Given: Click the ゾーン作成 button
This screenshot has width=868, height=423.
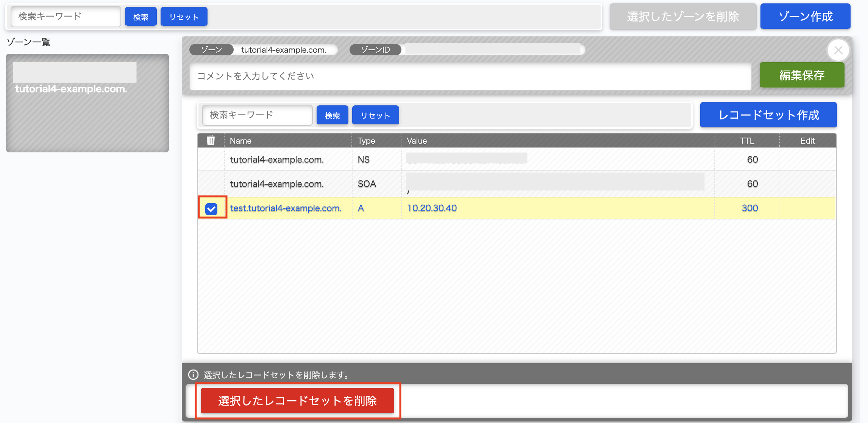Looking at the screenshot, I should click(x=805, y=16).
